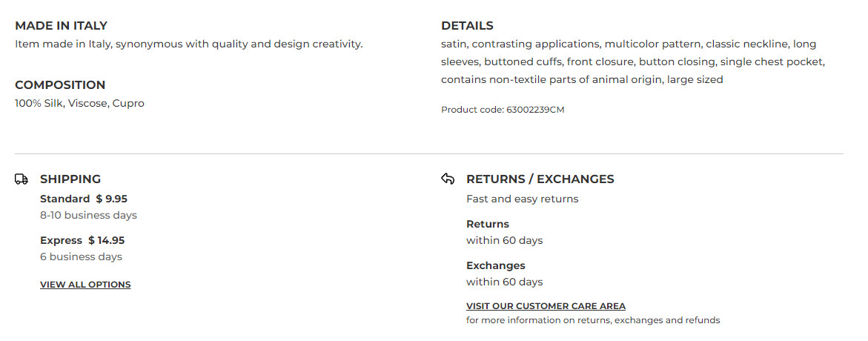Screen dimensions: 868x341
Task: Click the Express $14.95 shipping option
Action: click(82, 240)
